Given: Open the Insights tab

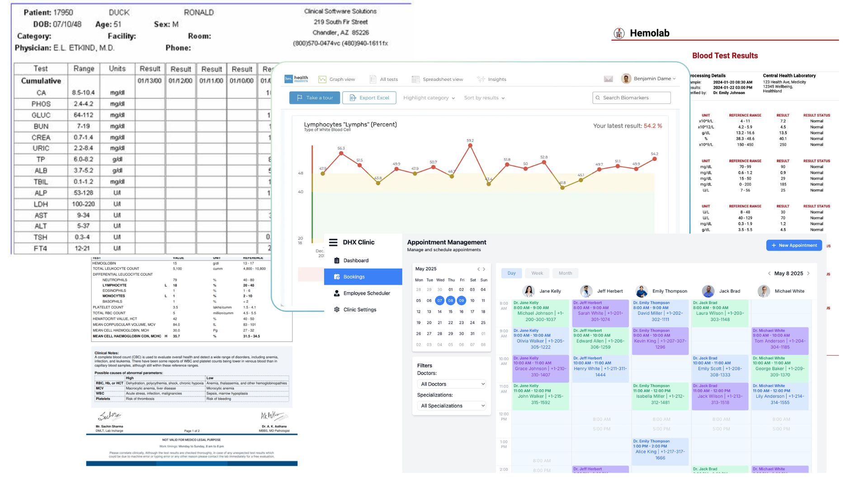Looking at the screenshot, I should [492, 80].
